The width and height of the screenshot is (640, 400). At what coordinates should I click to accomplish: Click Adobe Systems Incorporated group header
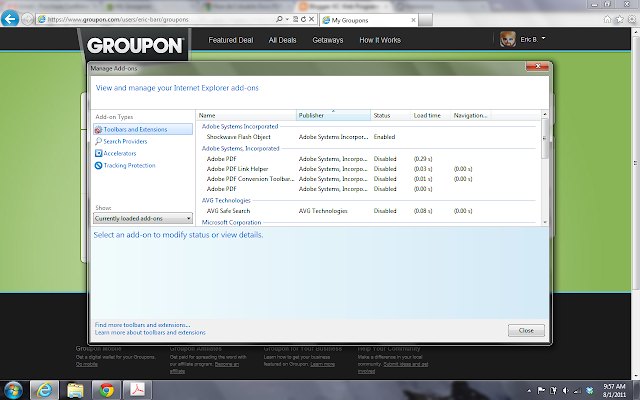(240, 127)
